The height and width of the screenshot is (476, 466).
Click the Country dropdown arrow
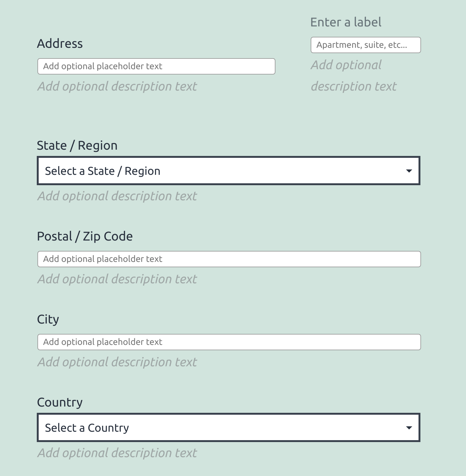409,427
